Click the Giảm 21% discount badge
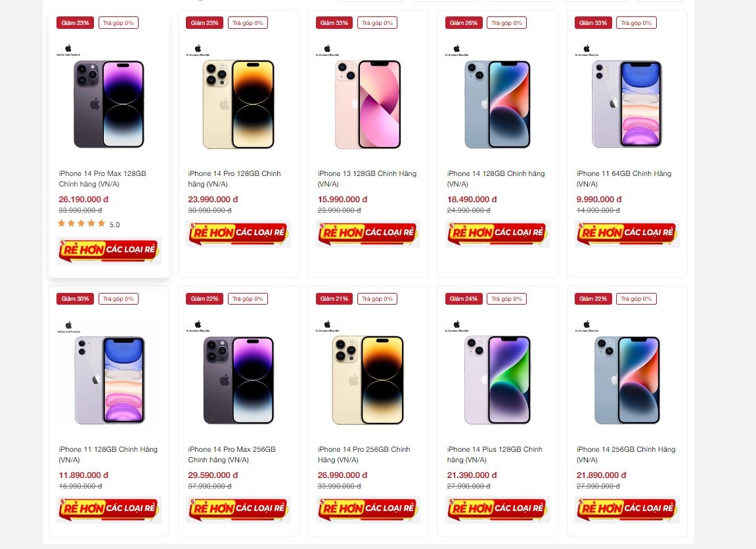756x549 pixels. coord(334,299)
